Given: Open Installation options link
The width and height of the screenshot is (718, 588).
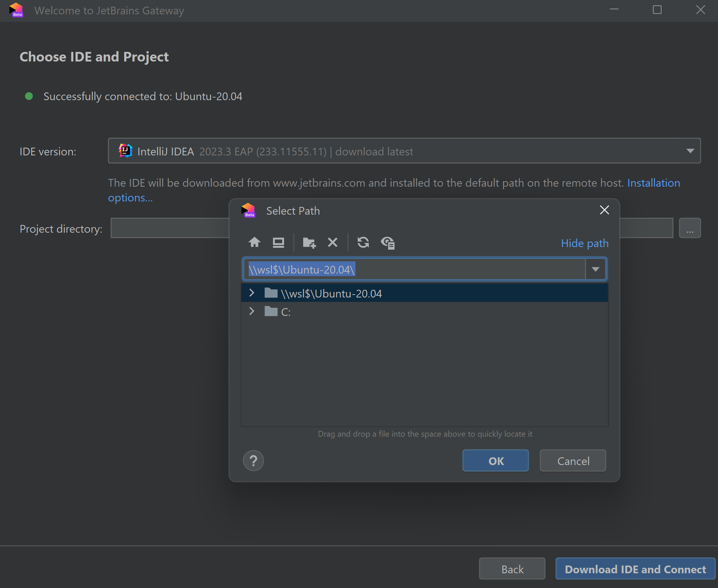Looking at the screenshot, I should [653, 183].
